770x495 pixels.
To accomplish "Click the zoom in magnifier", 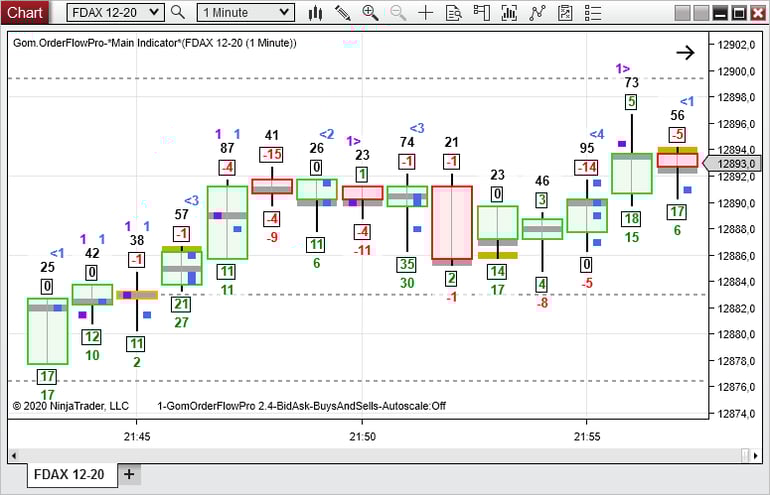I will pos(370,13).
